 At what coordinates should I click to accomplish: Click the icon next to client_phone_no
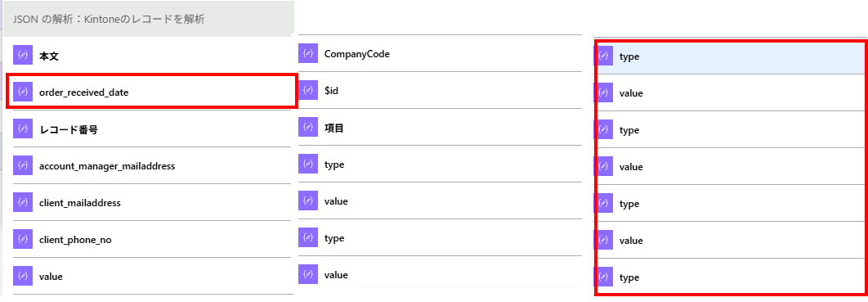point(22,239)
